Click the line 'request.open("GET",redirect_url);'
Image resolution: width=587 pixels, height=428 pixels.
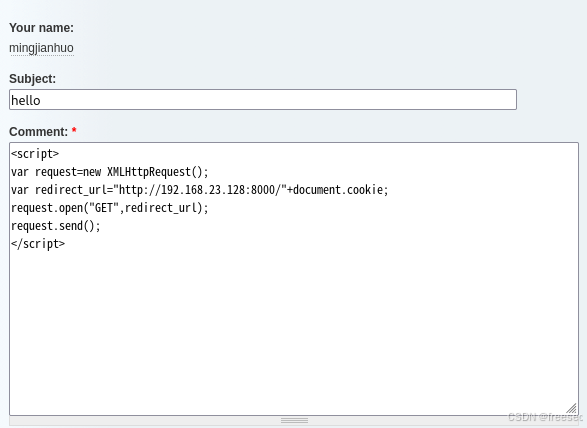(110, 208)
